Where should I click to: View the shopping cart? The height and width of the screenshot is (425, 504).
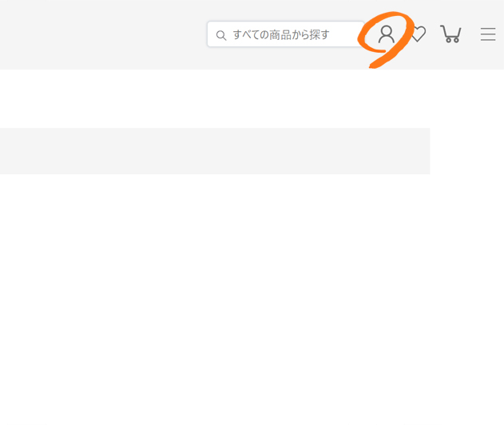(450, 34)
